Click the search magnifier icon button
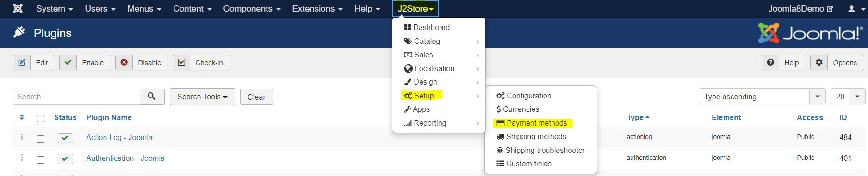 point(152,97)
